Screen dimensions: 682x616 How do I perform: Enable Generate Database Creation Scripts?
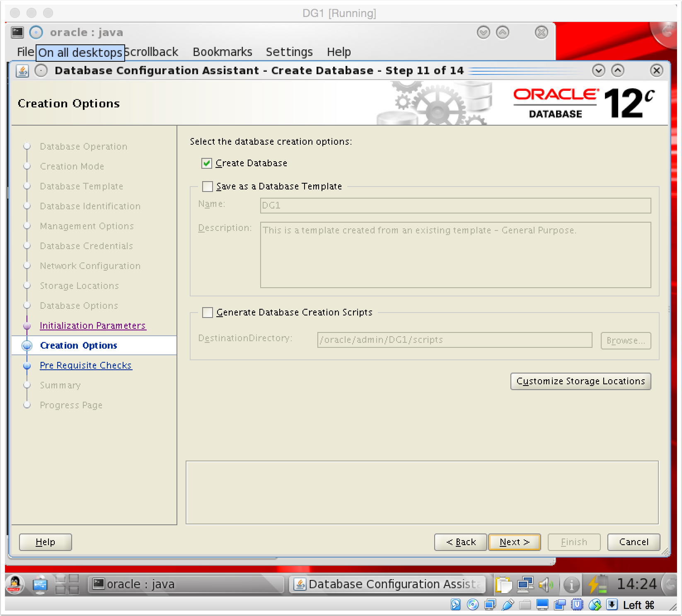(207, 313)
